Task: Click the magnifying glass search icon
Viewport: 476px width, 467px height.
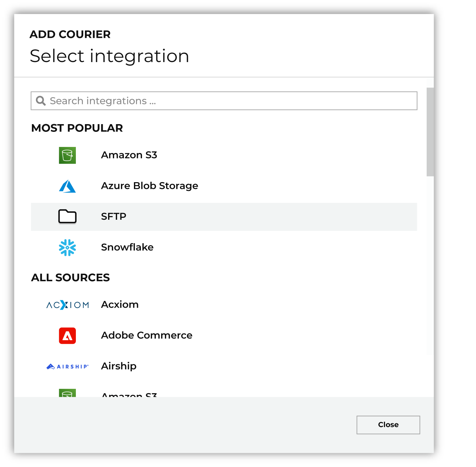Action: click(41, 101)
